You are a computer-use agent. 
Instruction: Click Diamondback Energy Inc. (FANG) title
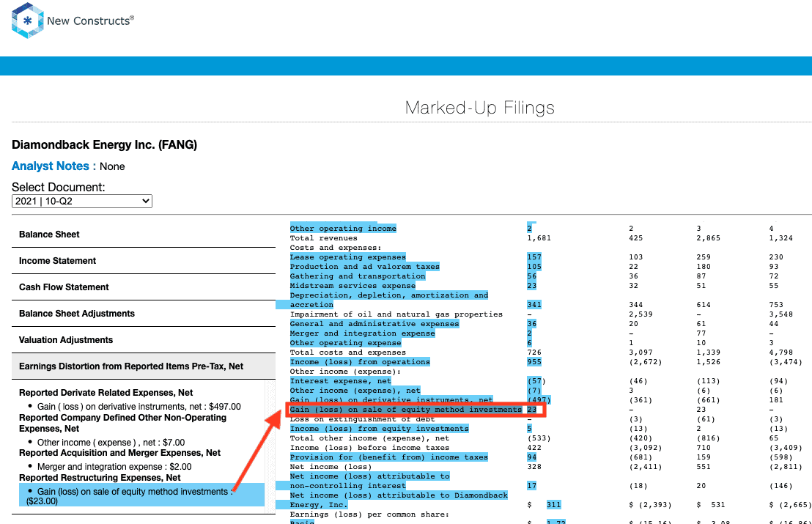tap(105, 145)
